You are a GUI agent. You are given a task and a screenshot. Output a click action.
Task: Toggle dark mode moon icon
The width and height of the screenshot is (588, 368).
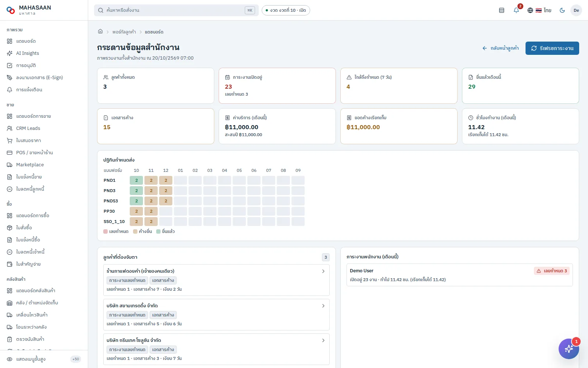(562, 10)
